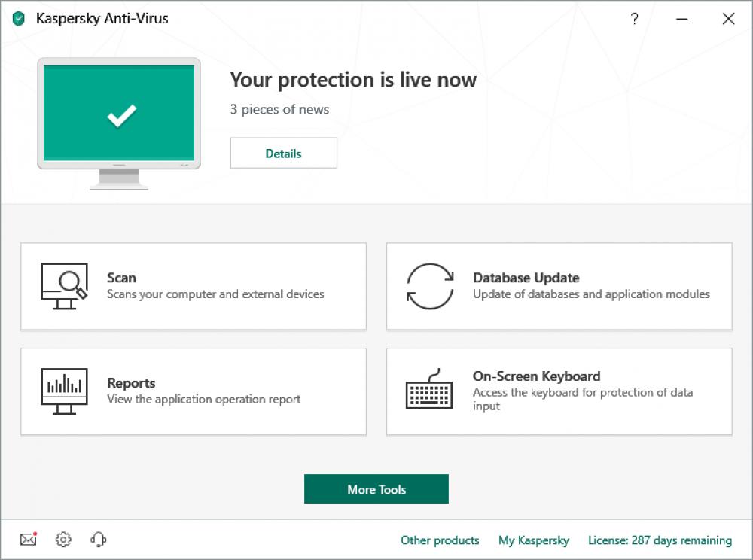
Task: Visit My Kaspersky
Action: pyautogui.click(x=534, y=540)
